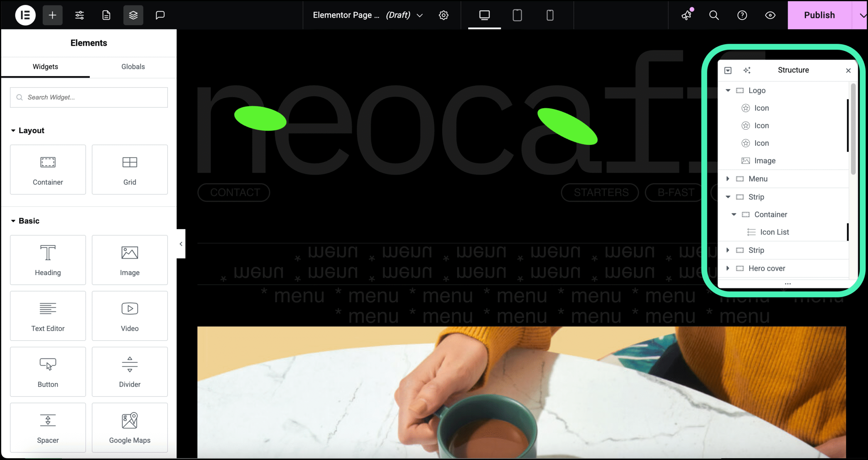The height and width of the screenshot is (460, 868).
Task: Switch to the Globals tab
Action: [133, 66]
